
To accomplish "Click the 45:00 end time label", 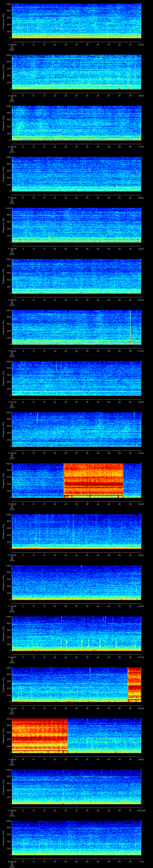I will point(141,44).
